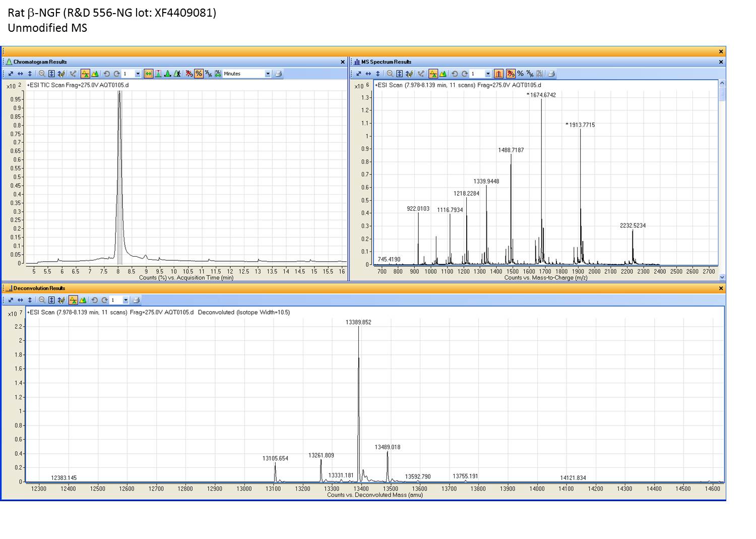
Task: Click redo zoom arrow in MS Spectrum toolbar
Action: click(x=464, y=74)
